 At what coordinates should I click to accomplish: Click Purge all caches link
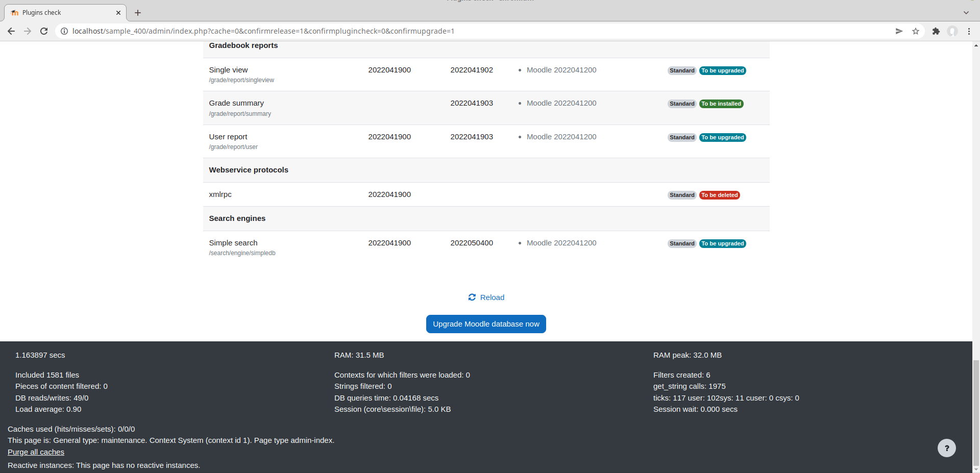tap(36, 452)
